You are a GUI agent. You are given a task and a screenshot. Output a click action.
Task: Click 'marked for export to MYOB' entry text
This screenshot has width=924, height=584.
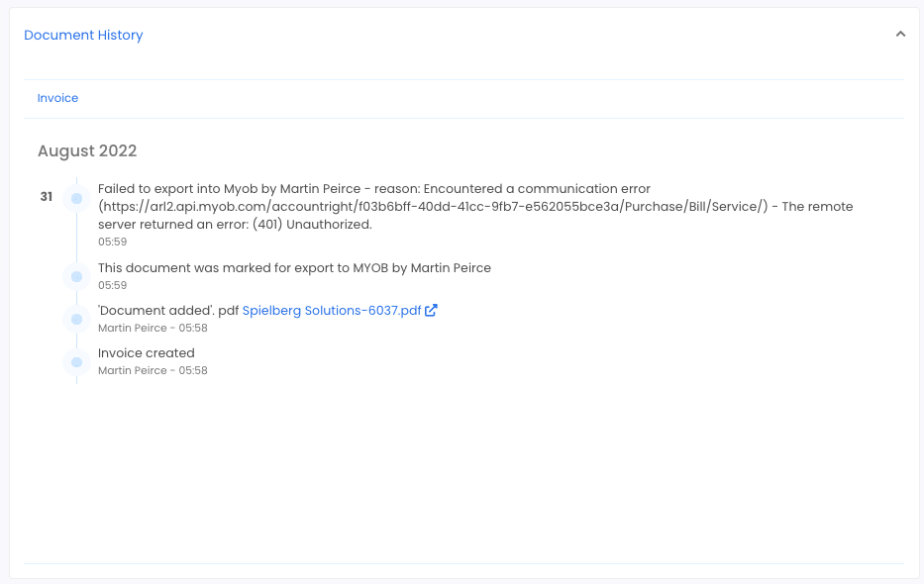point(294,268)
